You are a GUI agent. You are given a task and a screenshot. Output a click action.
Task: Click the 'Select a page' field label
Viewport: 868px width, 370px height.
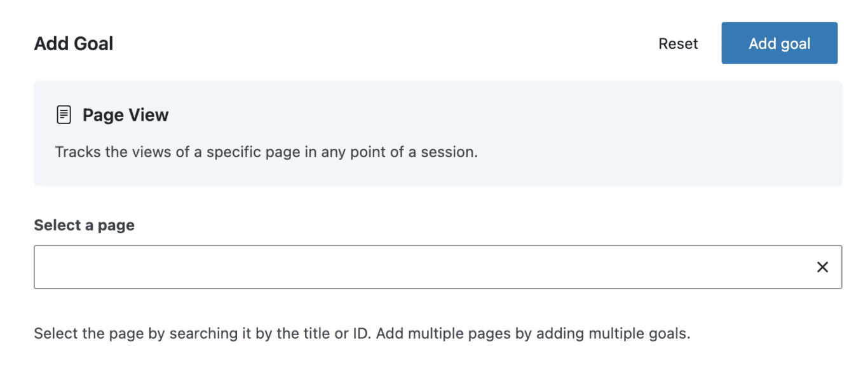[84, 225]
